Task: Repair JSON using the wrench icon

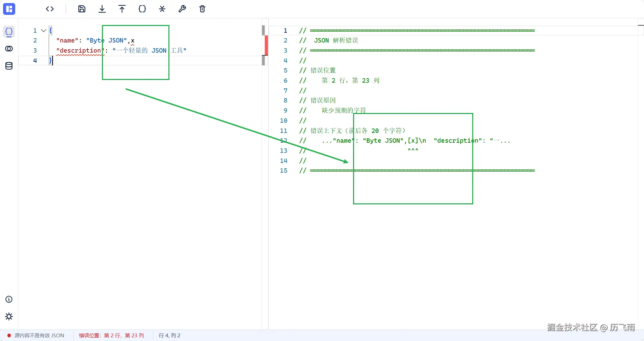Action: coord(182,9)
